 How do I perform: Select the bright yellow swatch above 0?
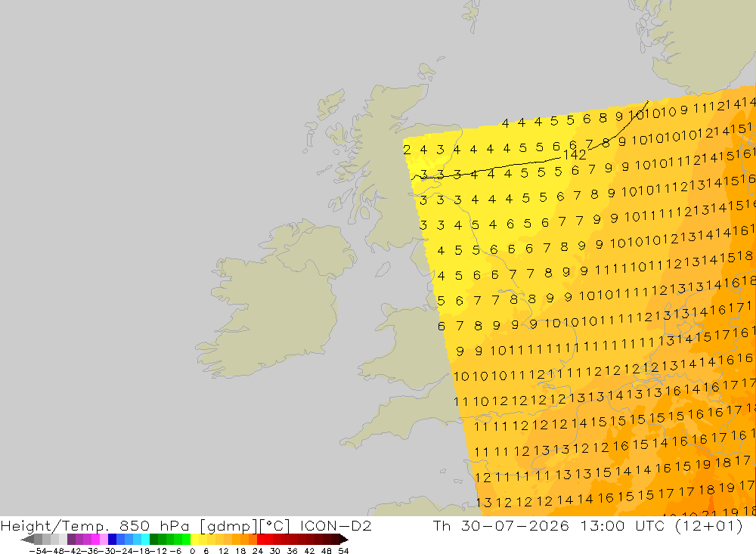(195, 540)
